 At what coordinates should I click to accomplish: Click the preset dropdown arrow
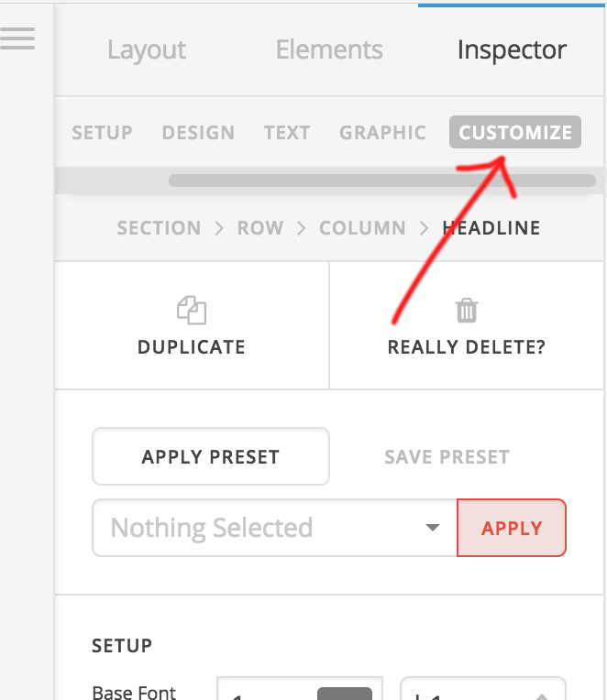(433, 528)
